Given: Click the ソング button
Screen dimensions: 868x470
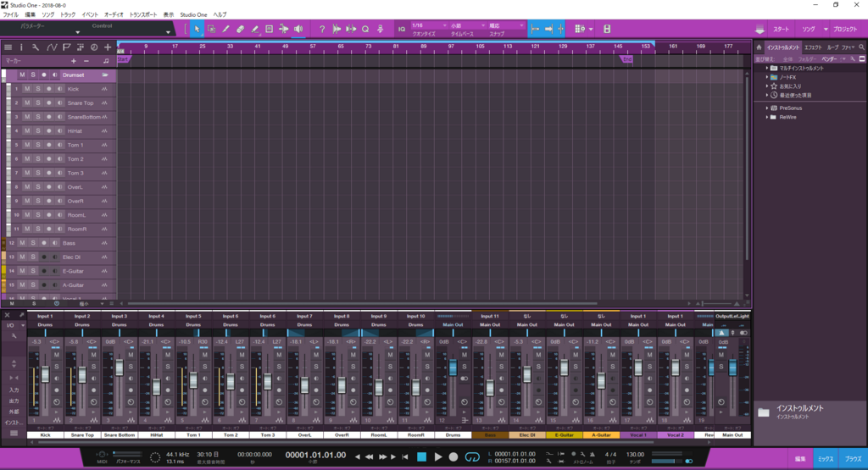Looking at the screenshot, I should [x=808, y=30].
